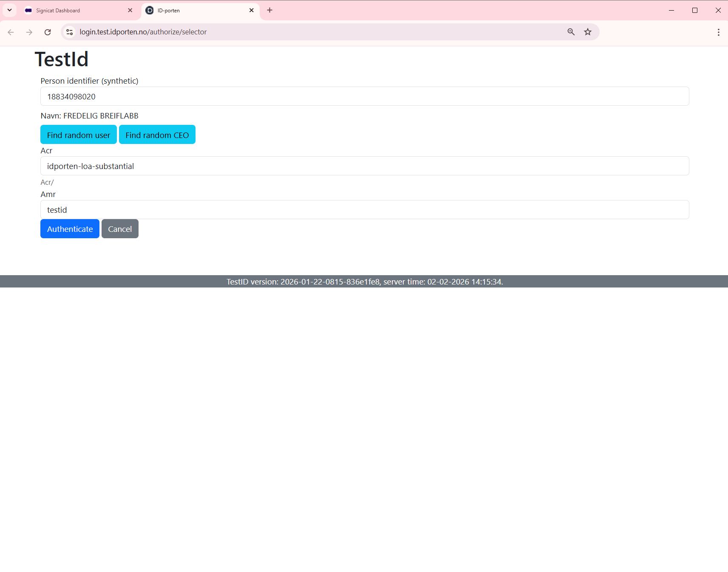The height and width of the screenshot is (572, 728).
Task: Click the ID-porten favicon on its tab
Action: click(150, 10)
